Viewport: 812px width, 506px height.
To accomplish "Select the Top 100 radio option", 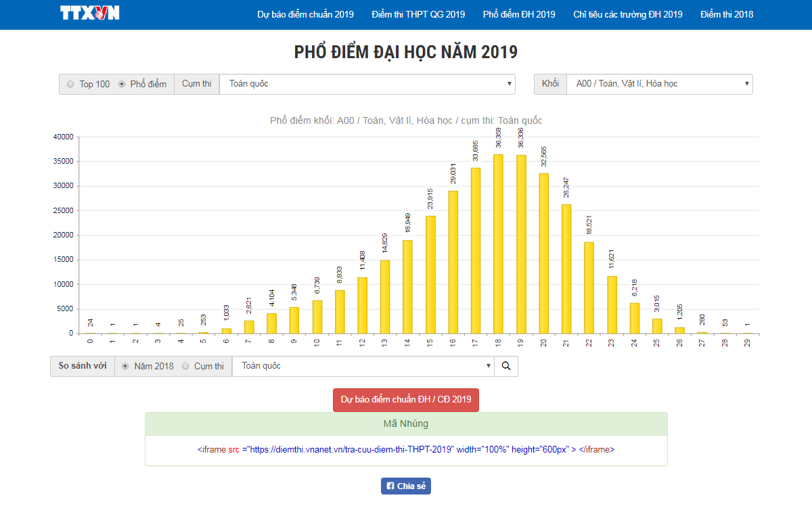I will click(70, 85).
